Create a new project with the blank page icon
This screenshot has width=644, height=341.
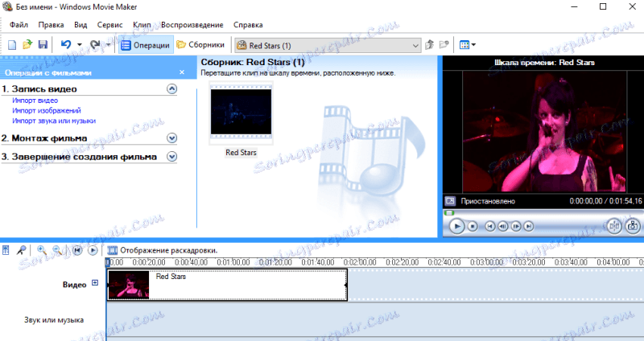coord(12,45)
